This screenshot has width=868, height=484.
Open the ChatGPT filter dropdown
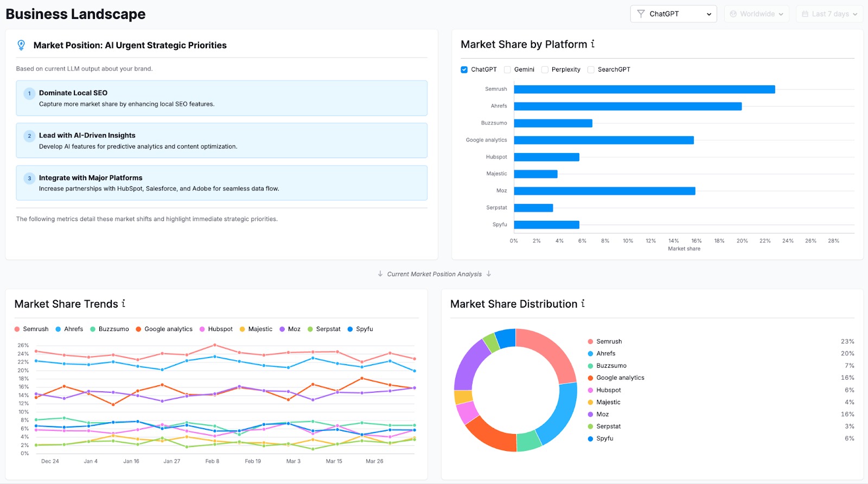pos(673,14)
